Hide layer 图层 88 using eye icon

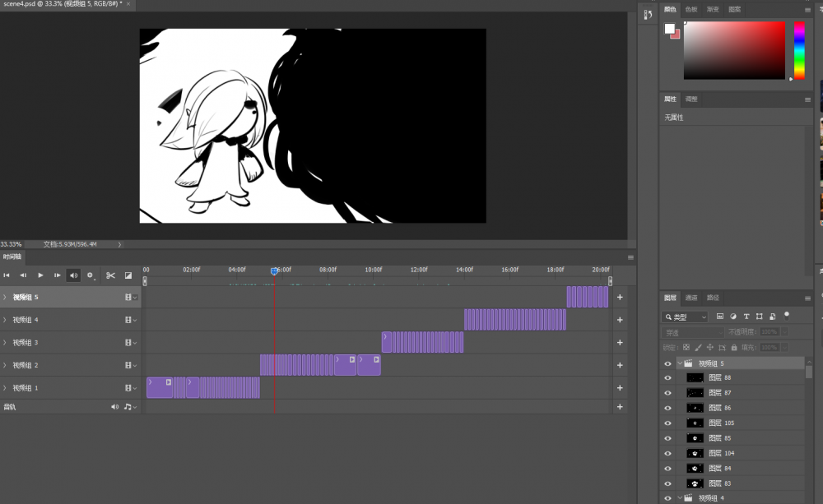667,378
